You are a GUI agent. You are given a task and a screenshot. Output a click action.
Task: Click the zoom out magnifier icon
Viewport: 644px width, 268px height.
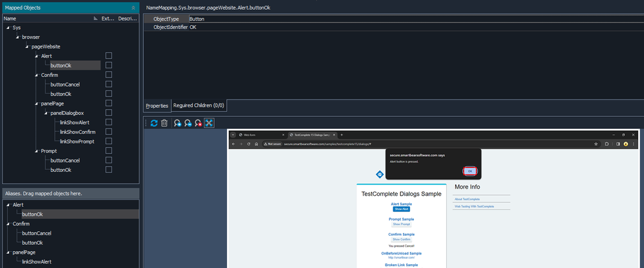[188, 123]
